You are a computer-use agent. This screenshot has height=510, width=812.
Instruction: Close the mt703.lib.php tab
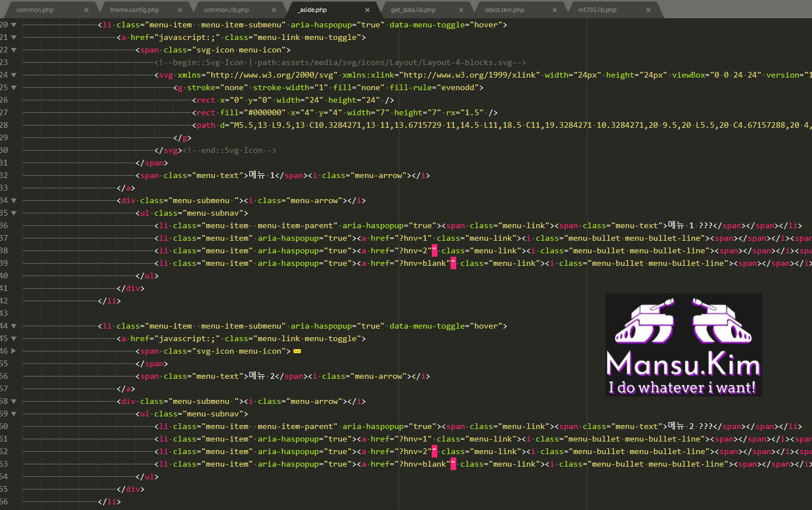648,10
